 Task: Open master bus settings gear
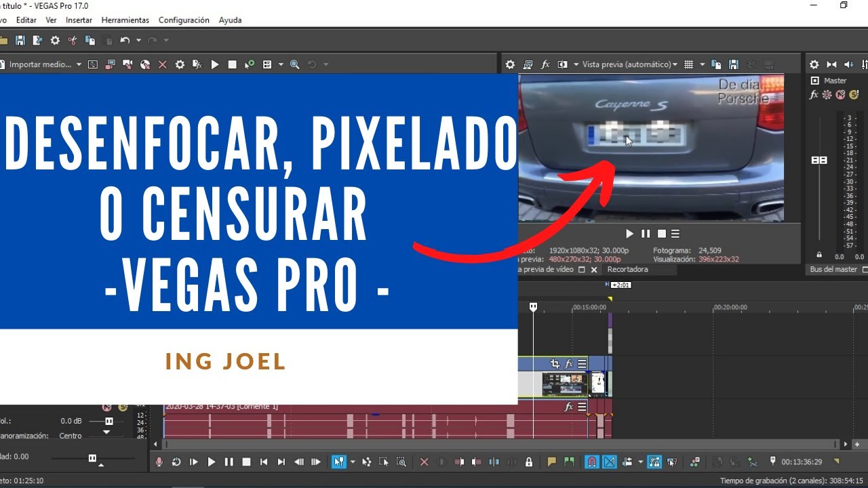[x=814, y=64]
